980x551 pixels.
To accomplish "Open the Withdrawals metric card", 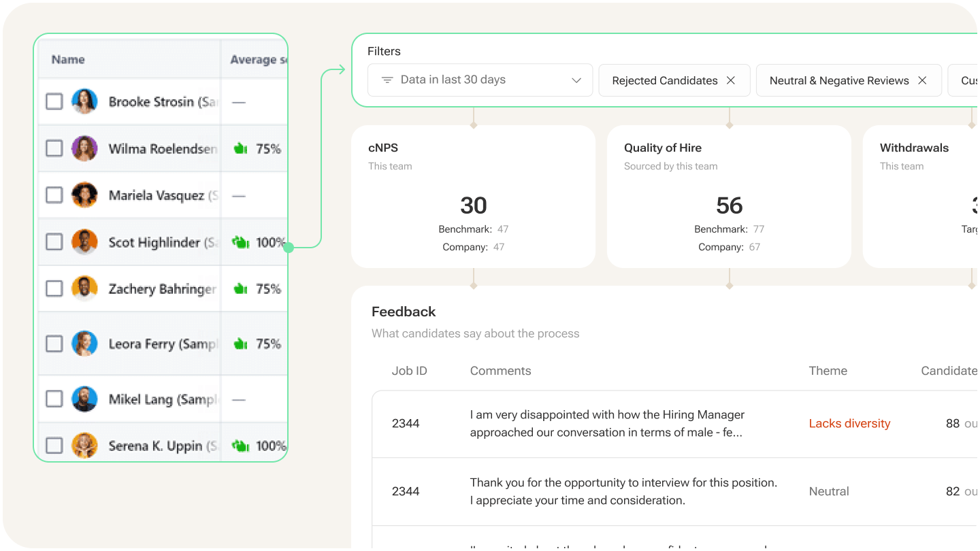I will tap(921, 197).
